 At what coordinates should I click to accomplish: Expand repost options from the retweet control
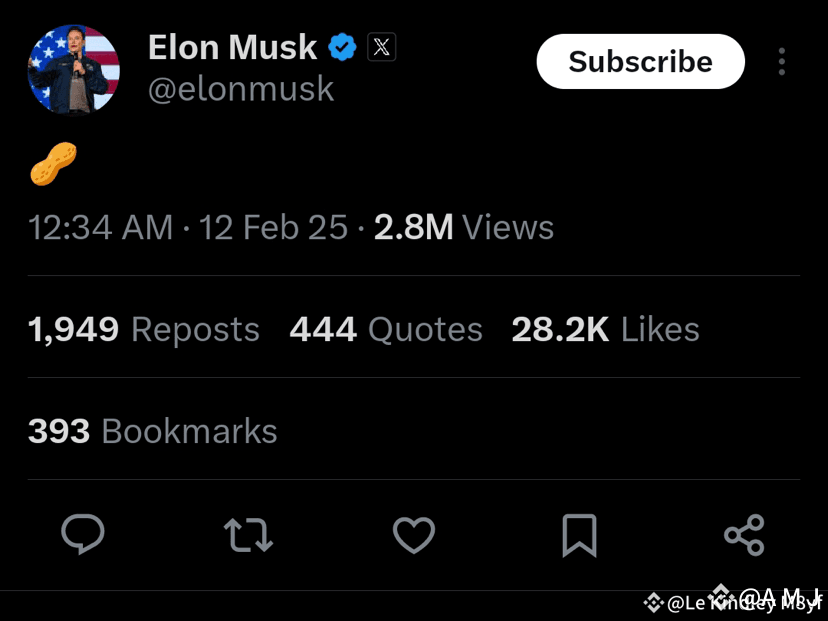coord(248,535)
